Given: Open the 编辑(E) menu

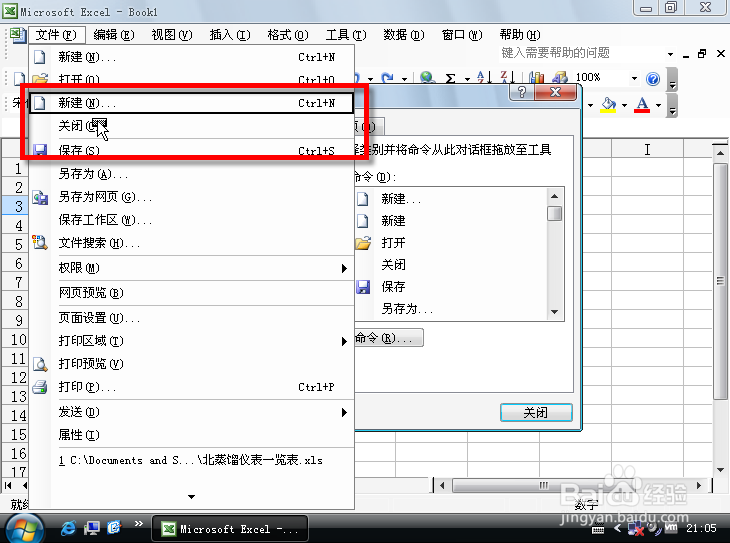Looking at the screenshot, I should tap(114, 35).
